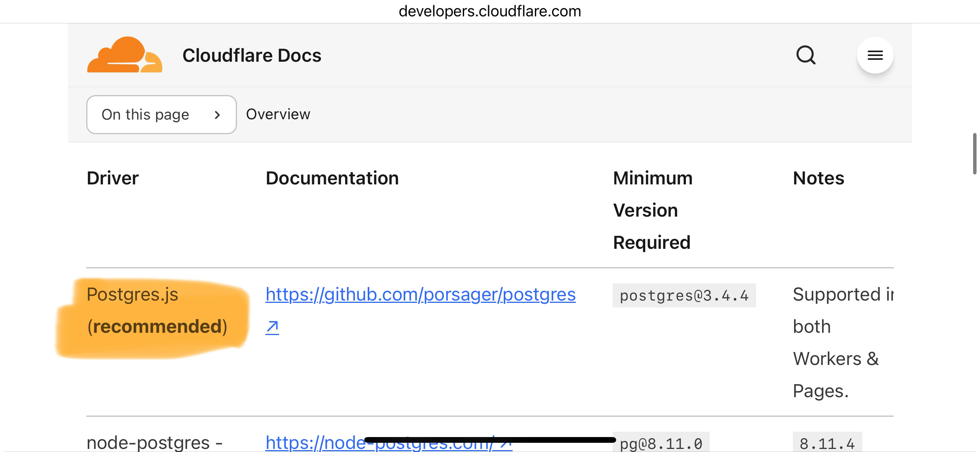Viewport: 980px width, 452px height.
Task: Click the pg@8.11.0 version code
Action: click(661, 444)
